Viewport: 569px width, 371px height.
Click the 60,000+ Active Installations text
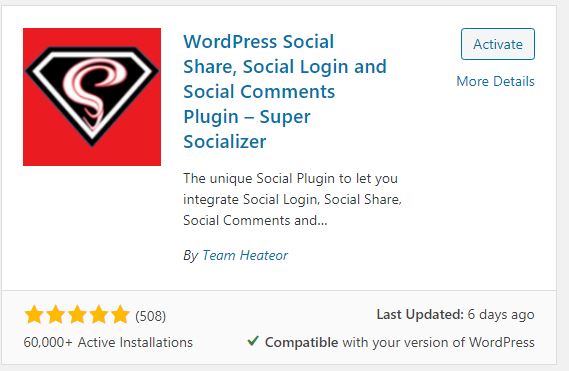coord(108,342)
